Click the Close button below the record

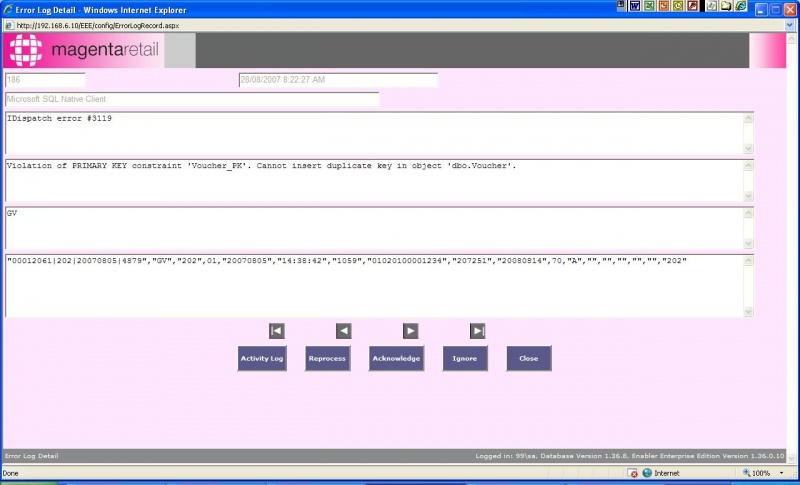(x=529, y=359)
